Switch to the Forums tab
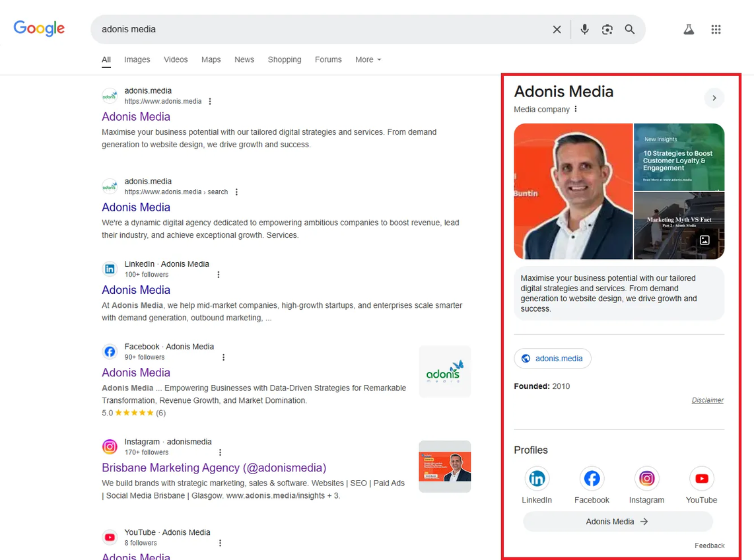The image size is (754, 560). 328,59
